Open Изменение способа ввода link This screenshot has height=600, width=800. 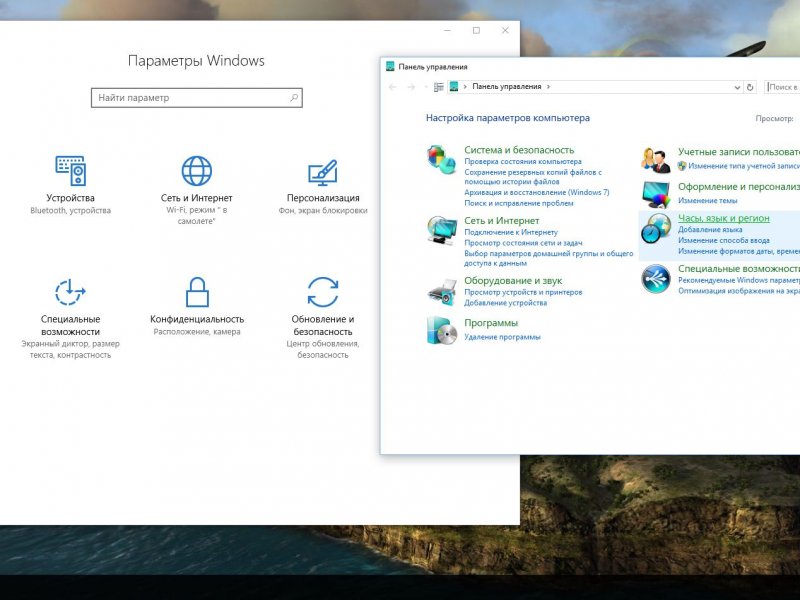[723, 240]
